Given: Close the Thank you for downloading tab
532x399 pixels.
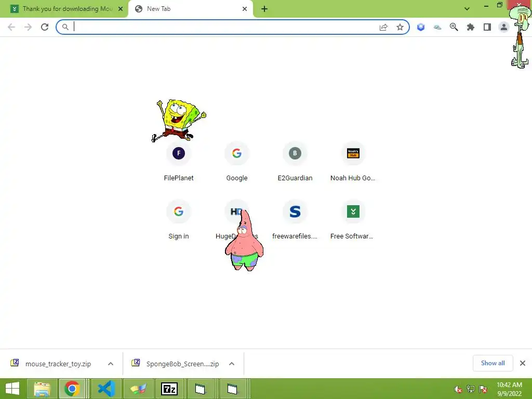Looking at the screenshot, I should [121, 9].
